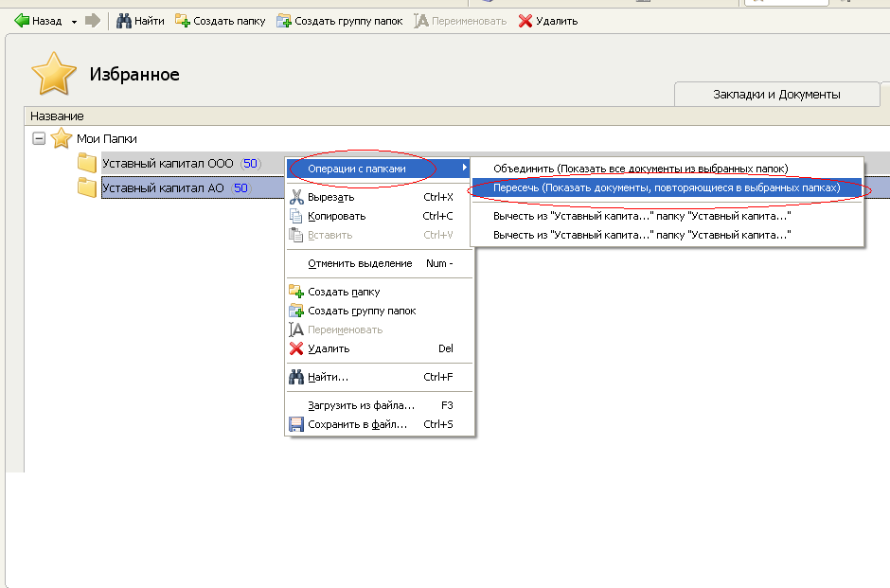Click the green Назад back arrow icon
This screenshot has height=588, width=890.
[x=22, y=21]
